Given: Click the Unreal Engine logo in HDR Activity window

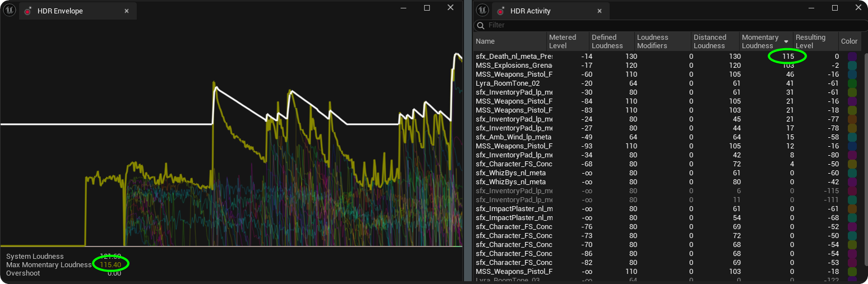Looking at the screenshot, I should click(482, 9).
